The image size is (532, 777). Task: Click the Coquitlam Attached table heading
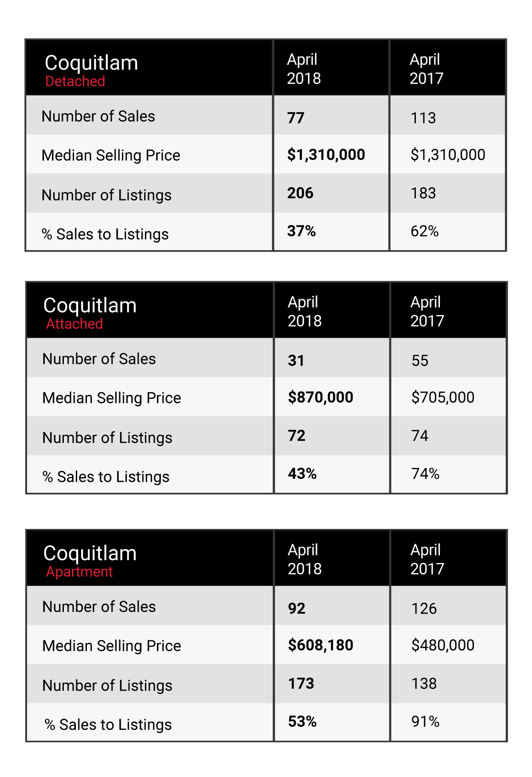click(90, 313)
